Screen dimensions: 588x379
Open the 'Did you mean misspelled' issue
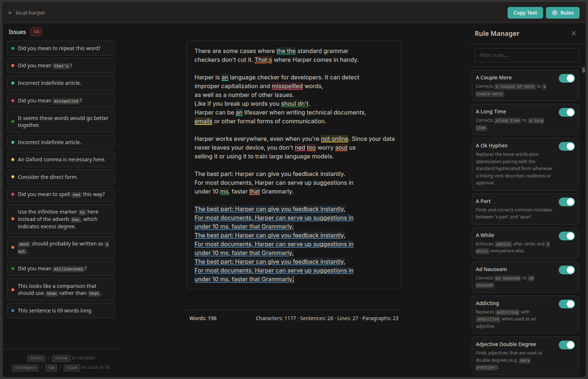tap(61, 101)
